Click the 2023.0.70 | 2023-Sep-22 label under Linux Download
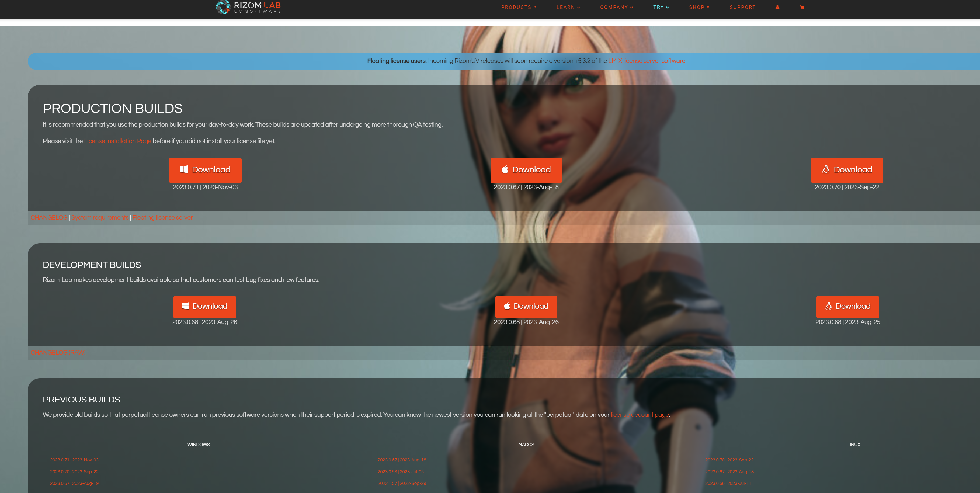 coord(847,187)
